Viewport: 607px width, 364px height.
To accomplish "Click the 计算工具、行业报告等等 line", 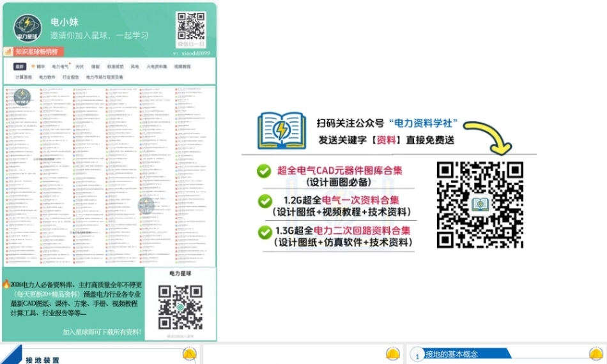I will (49, 313).
